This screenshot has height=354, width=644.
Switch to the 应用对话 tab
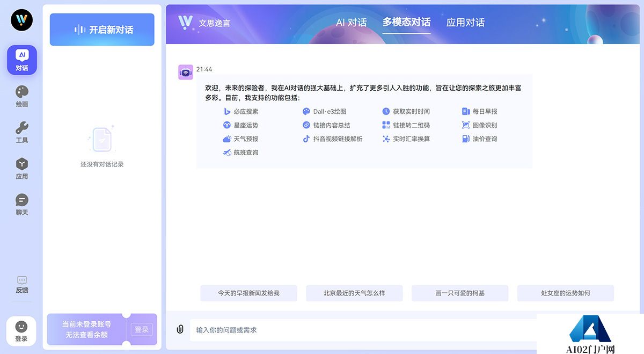point(465,23)
